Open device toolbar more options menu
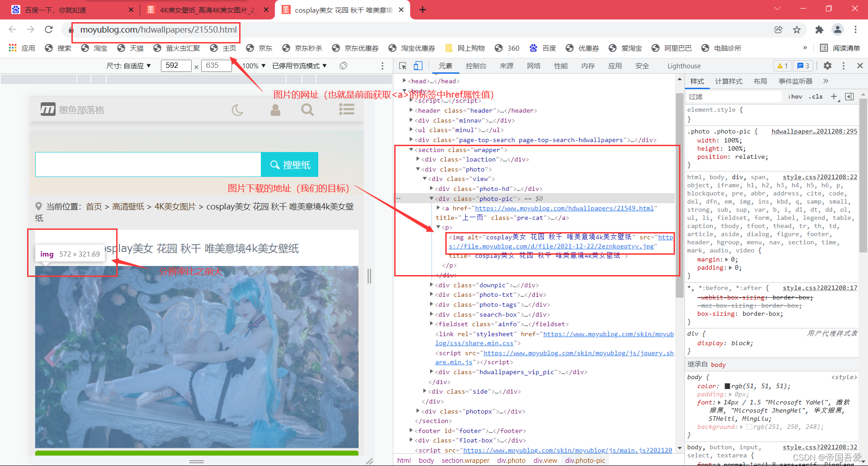 (382, 66)
